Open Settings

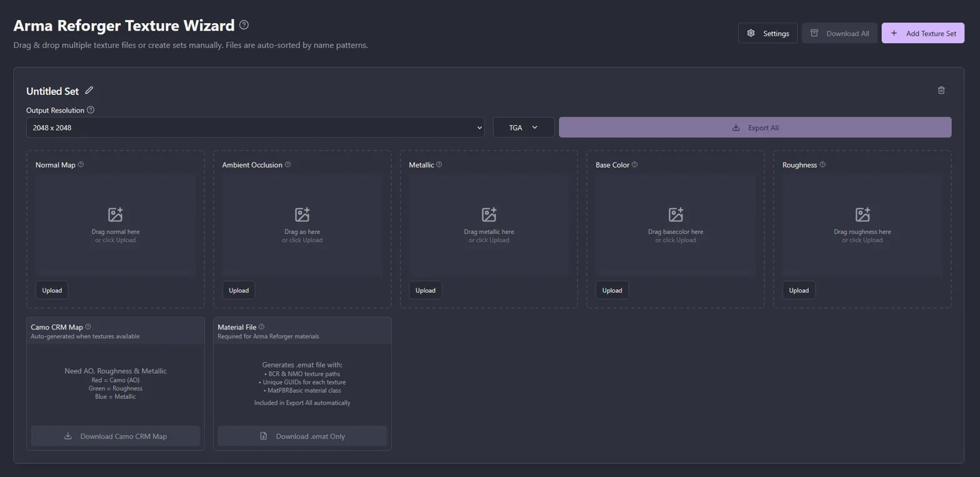(767, 33)
